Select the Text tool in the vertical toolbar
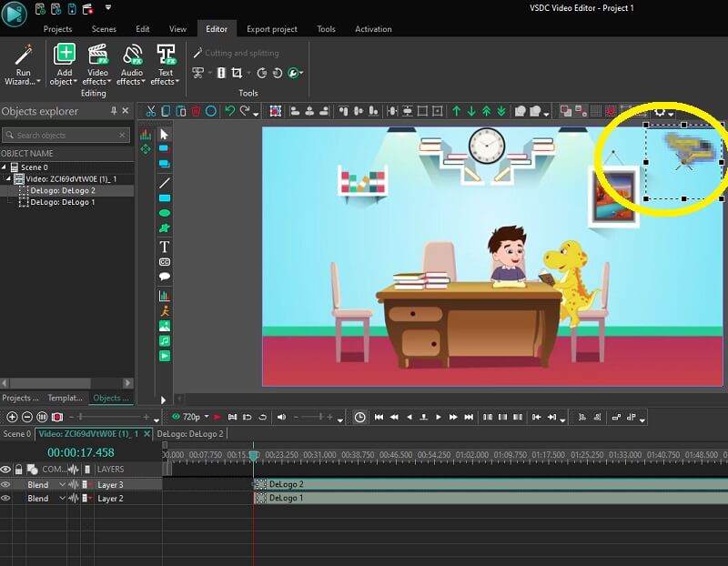Image resolution: width=728 pixels, height=566 pixels. pos(165,247)
